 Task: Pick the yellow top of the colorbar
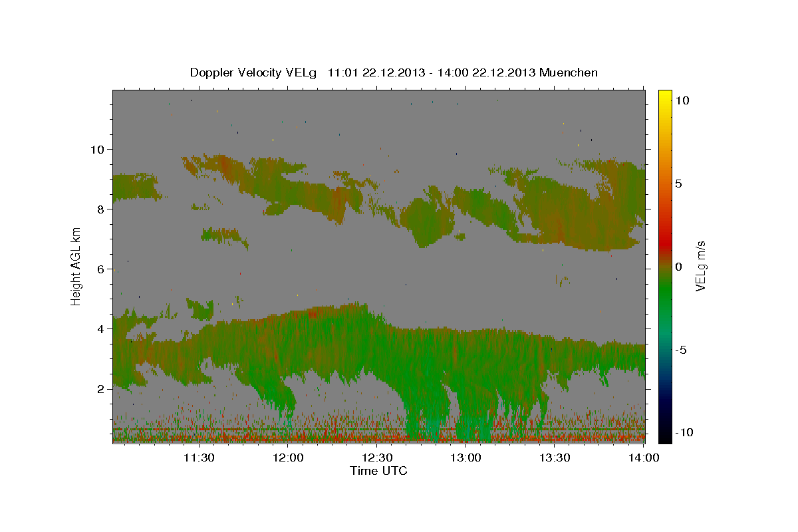click(x=665, y=94)
